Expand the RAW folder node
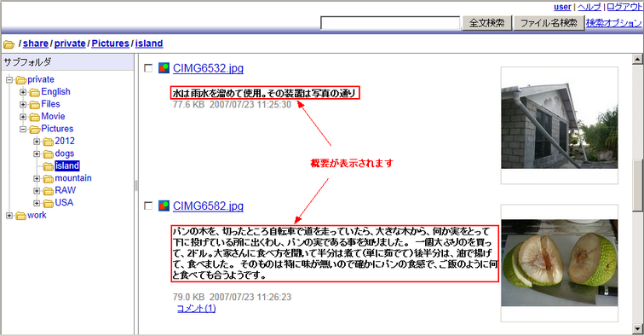644x336 pixels. [37, 191]
